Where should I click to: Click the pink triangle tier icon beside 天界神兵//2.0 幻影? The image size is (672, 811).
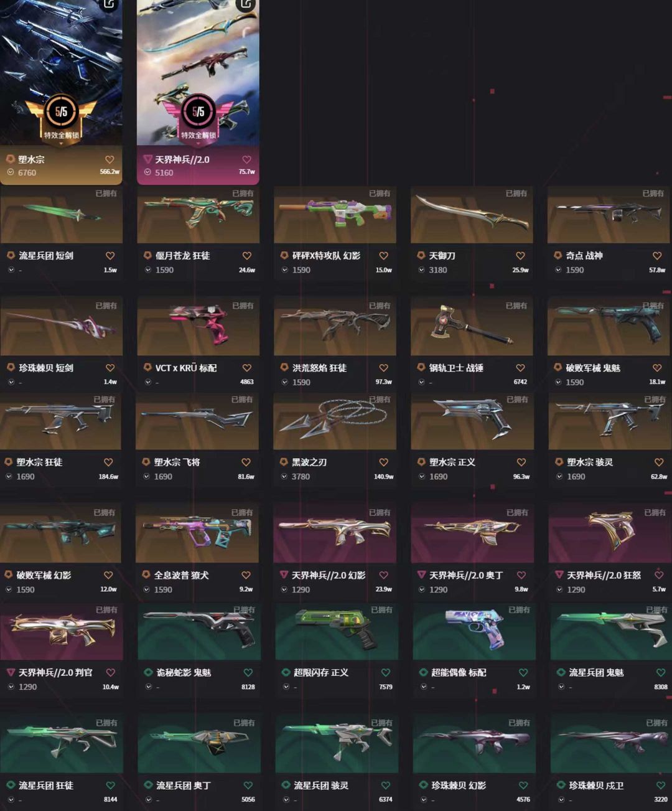pyautogui.click(x=284, y=575)
